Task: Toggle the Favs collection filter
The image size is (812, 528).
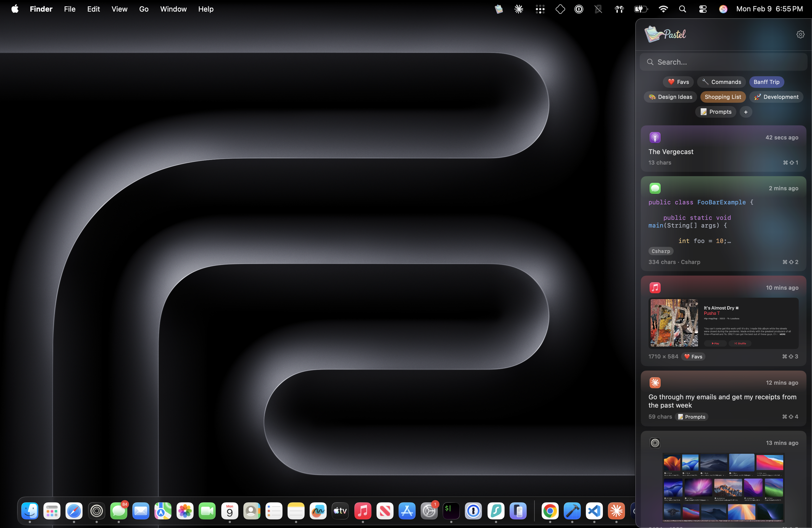Action: coord(678,82)
